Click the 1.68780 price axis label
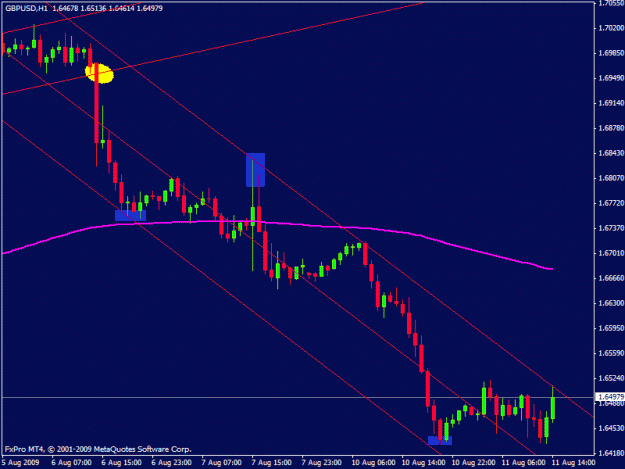625x469 pixels. point(611,128)
